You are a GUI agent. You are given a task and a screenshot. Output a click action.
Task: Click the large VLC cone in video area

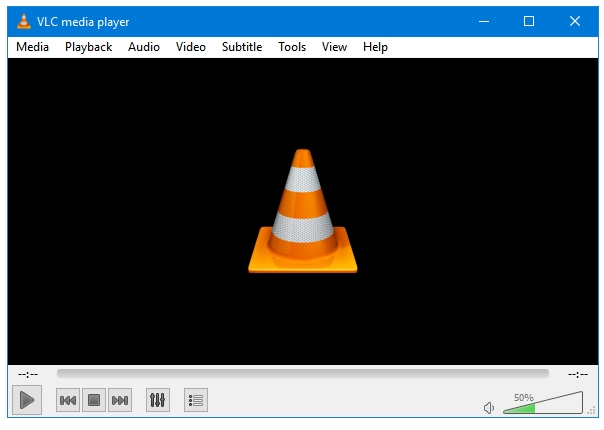point(303,211)
